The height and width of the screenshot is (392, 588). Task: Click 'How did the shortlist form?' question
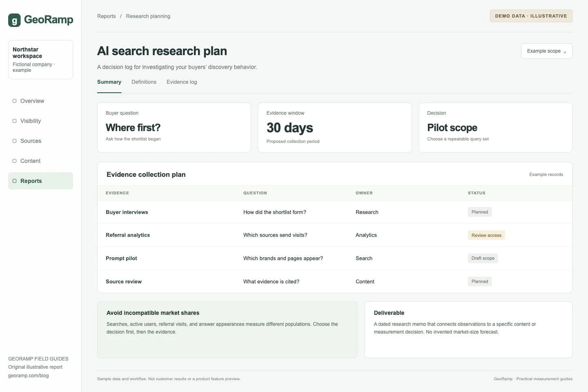274,212
